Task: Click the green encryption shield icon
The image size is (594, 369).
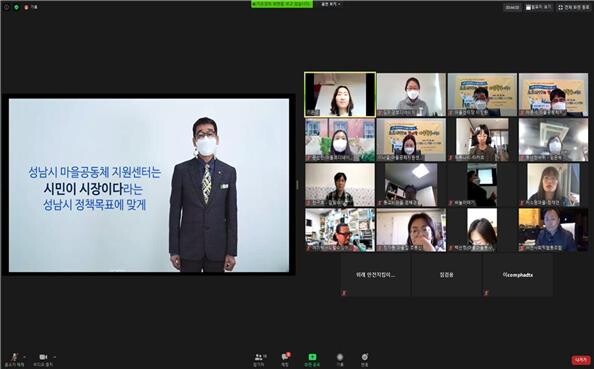Action: (17, 7)
